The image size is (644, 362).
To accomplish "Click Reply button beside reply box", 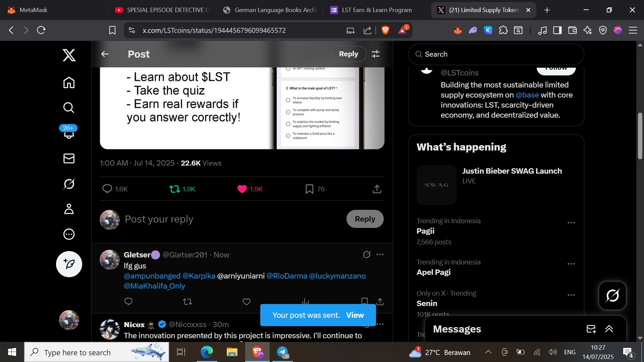I will [365, 219].
